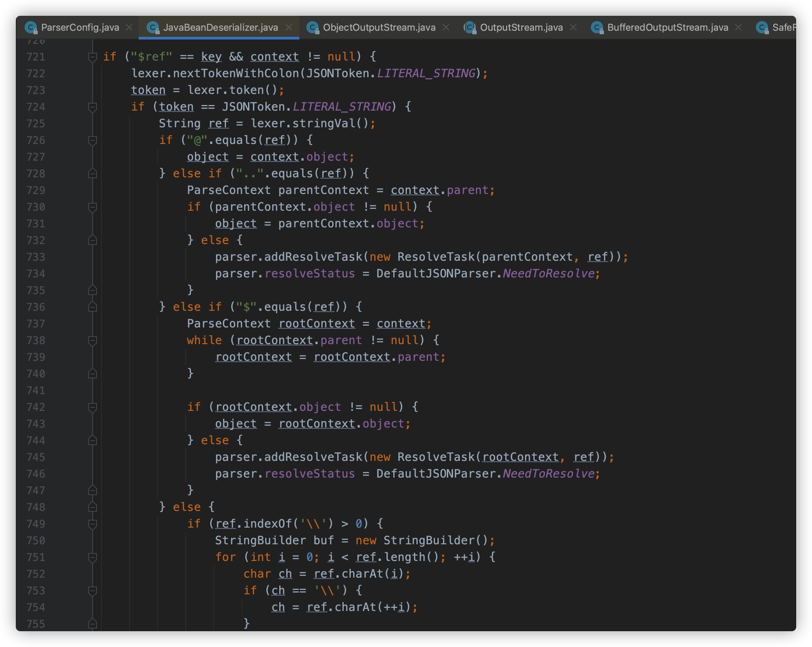Fold the else block at line 732
The width and height of the screenshot is (812, 647).
pyautogui.click(x=93, y=241)
